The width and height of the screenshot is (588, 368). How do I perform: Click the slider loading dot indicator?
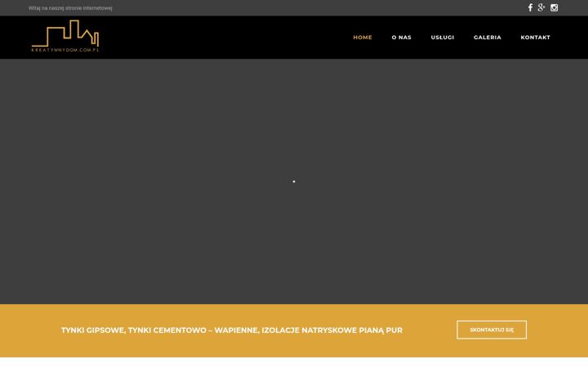coord(294,182)
